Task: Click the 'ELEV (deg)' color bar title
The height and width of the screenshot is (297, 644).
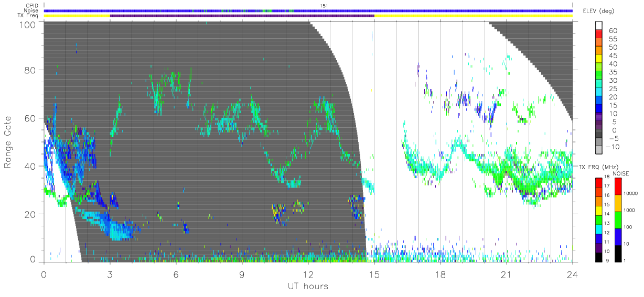Action: 598,10
